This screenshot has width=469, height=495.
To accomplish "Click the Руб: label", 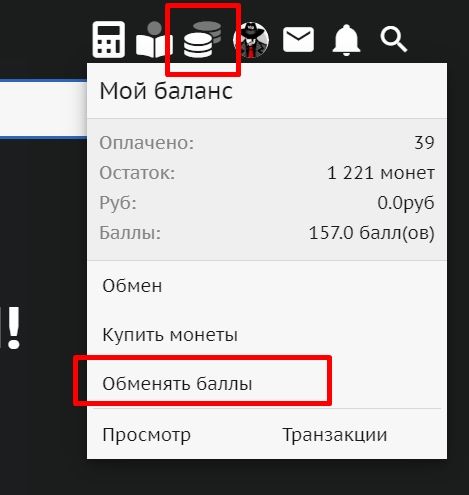I will coord(118,203).
